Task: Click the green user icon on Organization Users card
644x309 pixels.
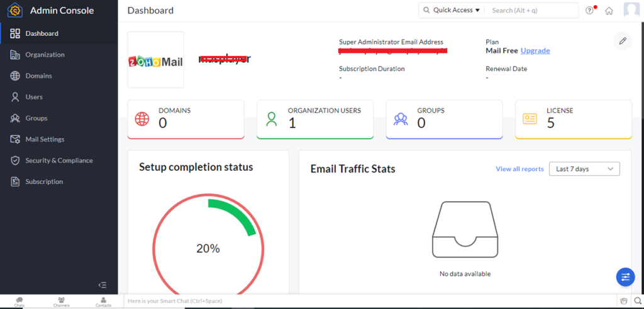Action: pos(272,119)
